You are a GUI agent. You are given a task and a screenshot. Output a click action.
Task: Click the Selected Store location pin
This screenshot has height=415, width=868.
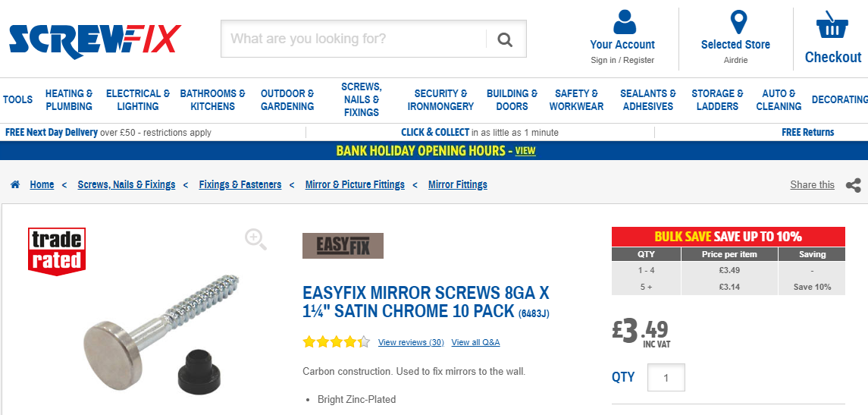737,22
